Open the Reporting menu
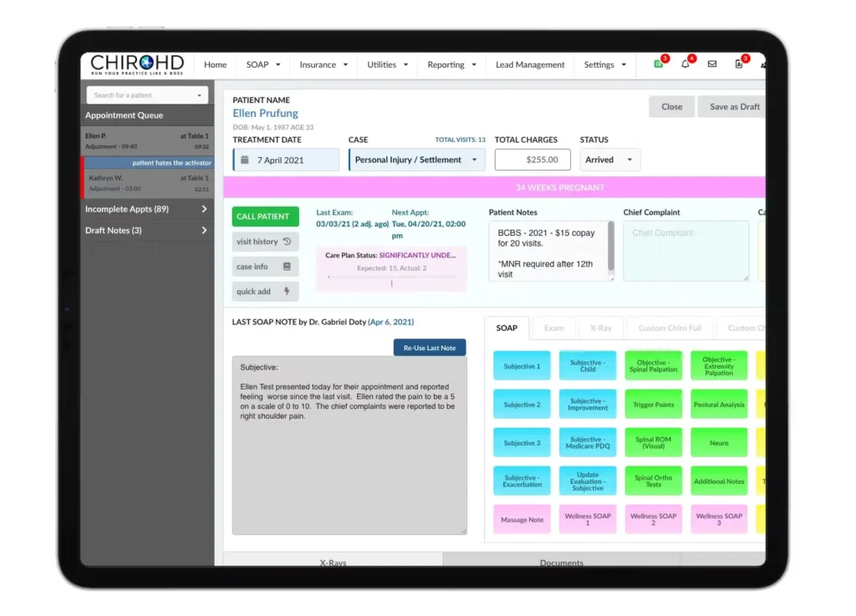The height and width of the screenshot is (616, 856). tap(450, 64)
